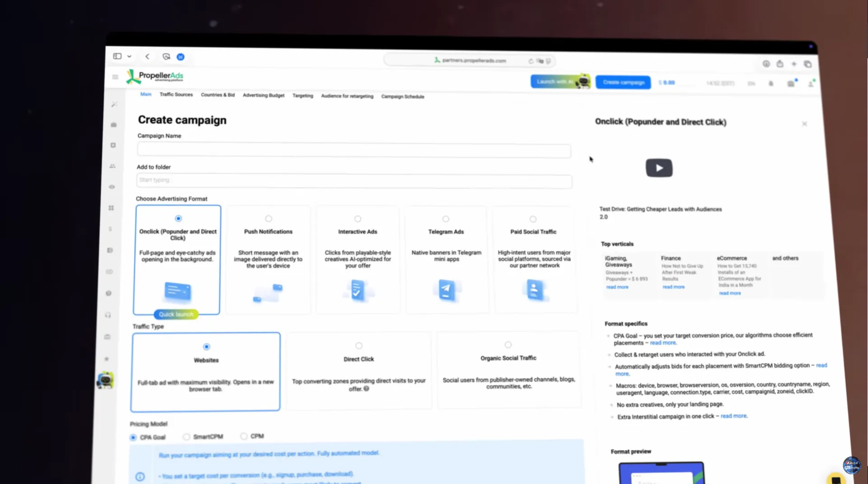868x484 pixels.
Task: Open a new tab with plus icon
Action: coord(794,64)
